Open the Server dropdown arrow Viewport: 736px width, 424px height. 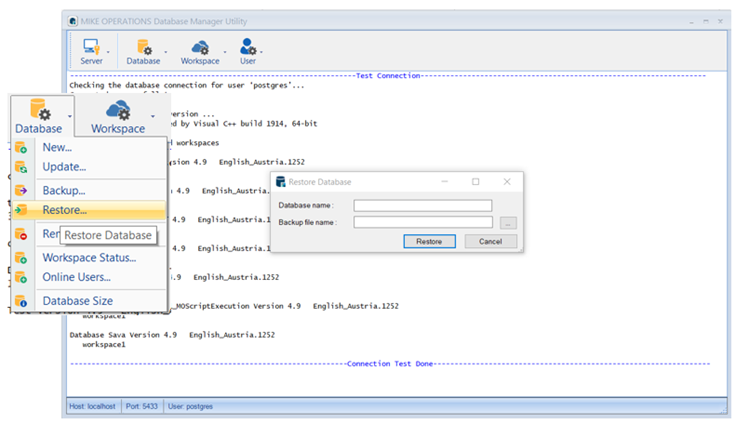tap(108, 52)
